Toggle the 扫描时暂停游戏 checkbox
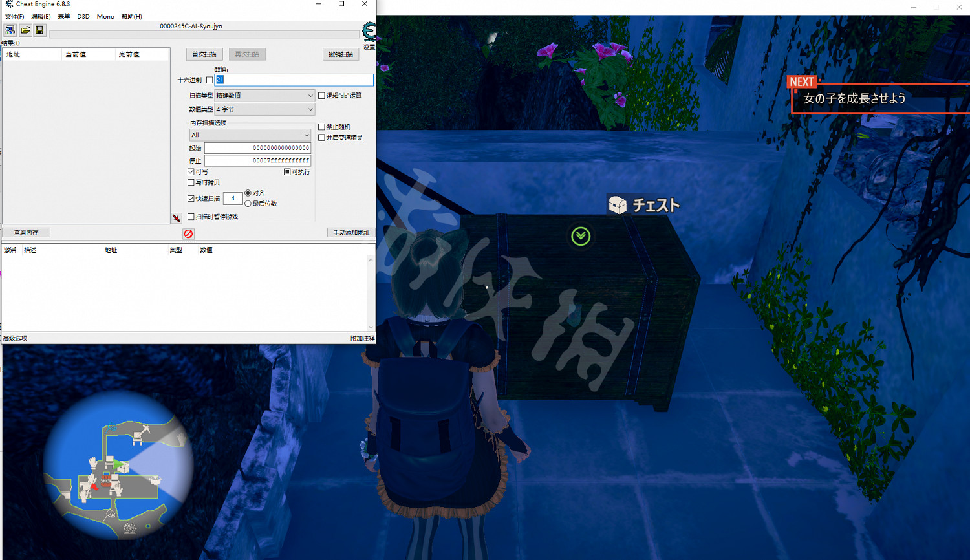The width and height of the screenshot is (970, 560). pos(191,217)
